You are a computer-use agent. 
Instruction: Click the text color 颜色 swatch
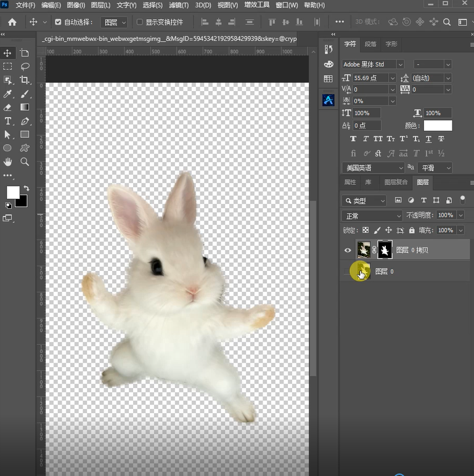438,126
